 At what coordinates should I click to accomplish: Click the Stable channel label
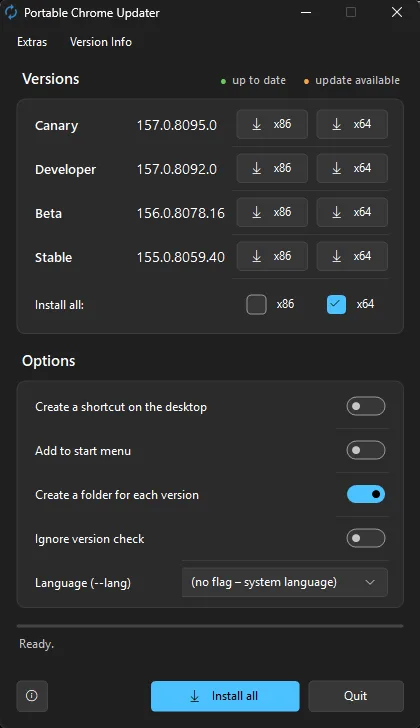click(x=53, y=257)
